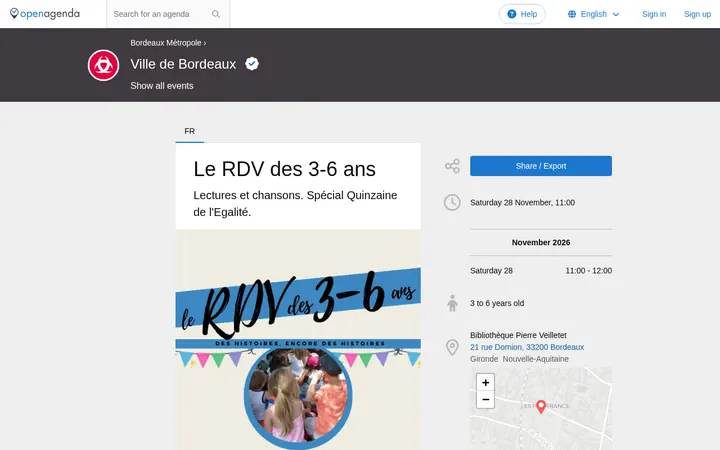This screenshot has width=720, height=450.
Task: Click the location pin icon beside the address
Action: pos(452,347)
